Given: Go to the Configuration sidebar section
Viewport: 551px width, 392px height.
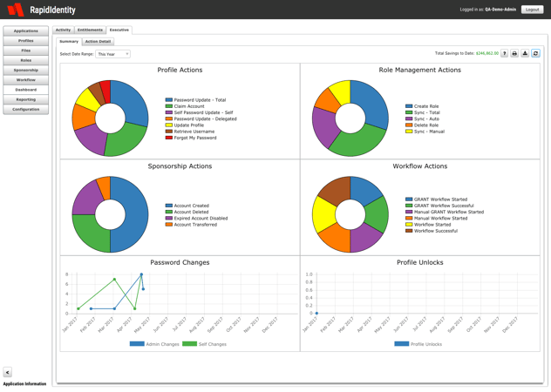Looking at the screenshot, I should click(x=25, y=110).
